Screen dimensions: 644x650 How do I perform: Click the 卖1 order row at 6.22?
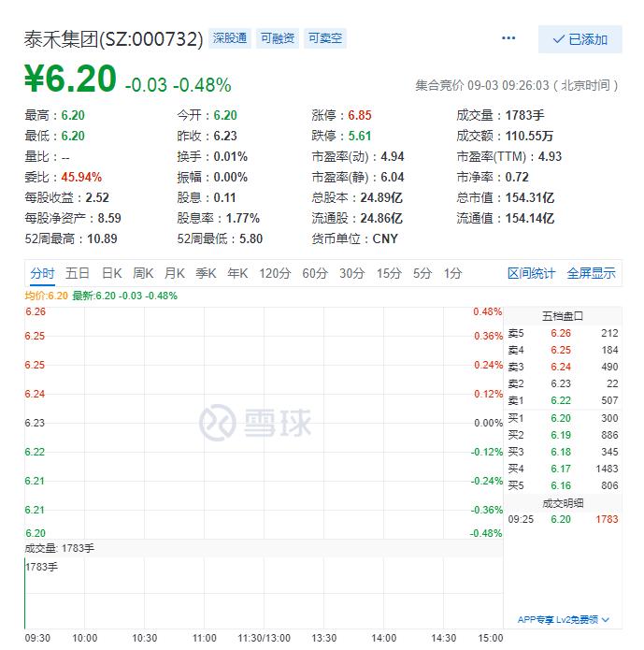point(563,401)
